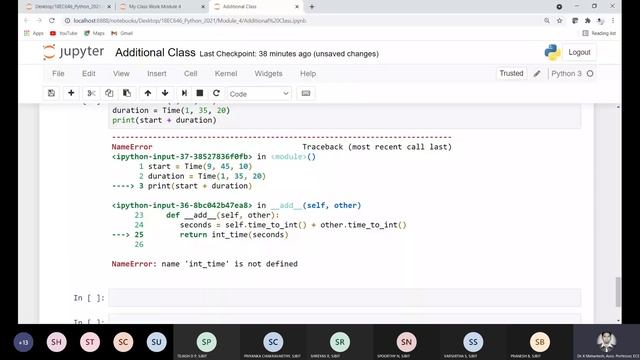Image resolution: width=640 pixels, height=360 pixels.
Task: Select the SS participant avatar
Action: coord(473,342)
